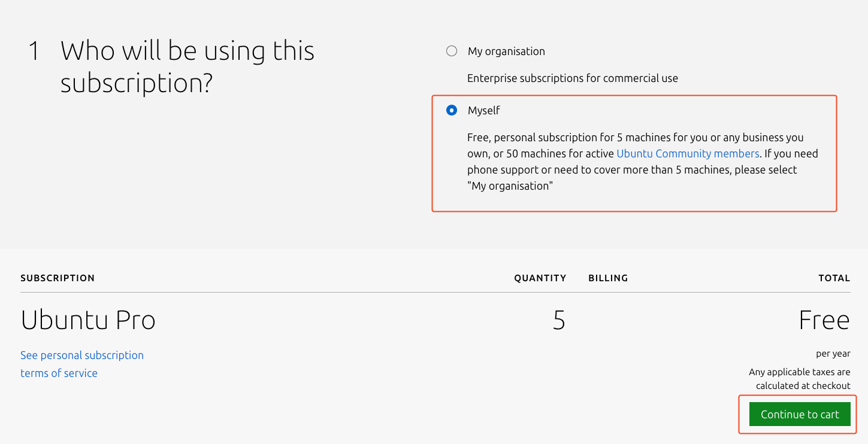Image resolution: width=868 pixels, height=444 pixels.
Task: Click the Ubuntu Pro subscription name
Action: [88, 321]
